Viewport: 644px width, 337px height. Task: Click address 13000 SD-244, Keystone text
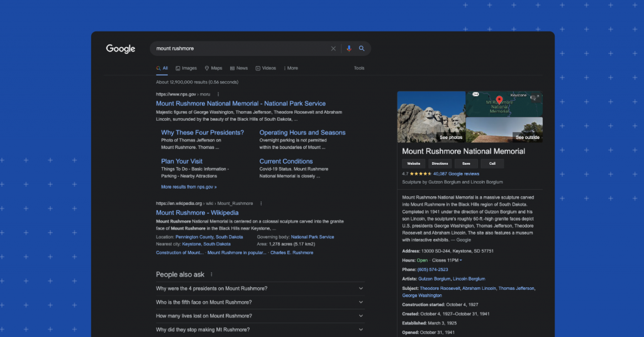coord(457,251)
